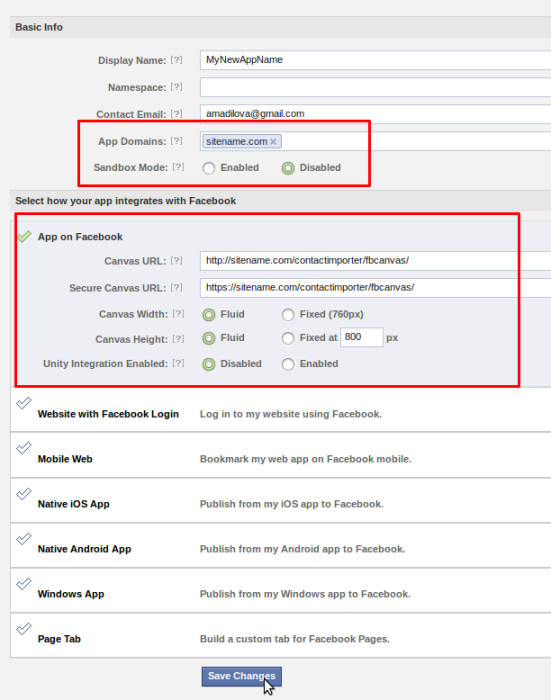Click 'Build a custom tab for Facebook Pages.' text

(x=295, y=639)
